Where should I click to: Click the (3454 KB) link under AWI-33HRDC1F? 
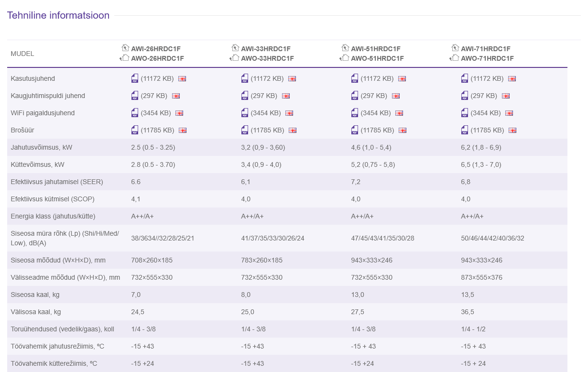point(266,113)
